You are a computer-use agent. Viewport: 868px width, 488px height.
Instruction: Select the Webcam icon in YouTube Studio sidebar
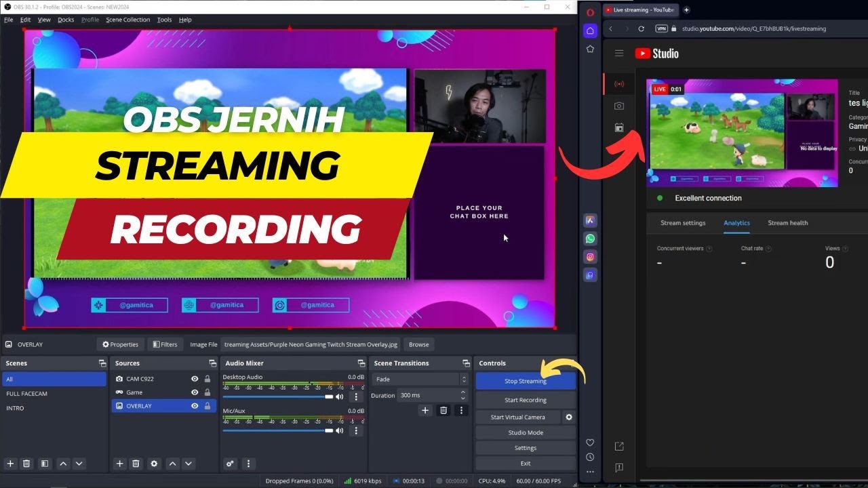click(618, 106)
